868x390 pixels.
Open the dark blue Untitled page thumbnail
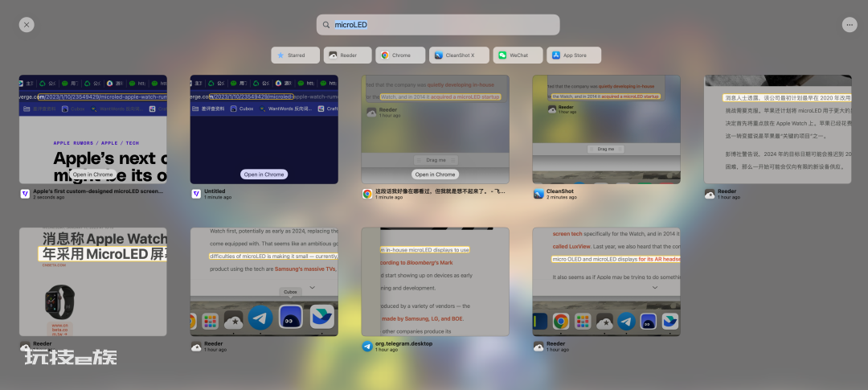point(264,129)
